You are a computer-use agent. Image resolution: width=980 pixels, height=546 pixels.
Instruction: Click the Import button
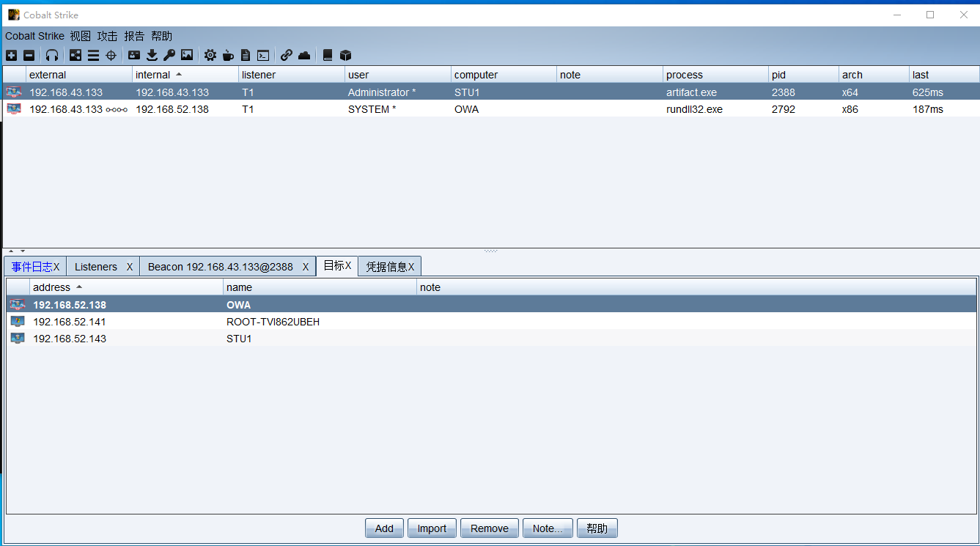(x=432, y=528)
